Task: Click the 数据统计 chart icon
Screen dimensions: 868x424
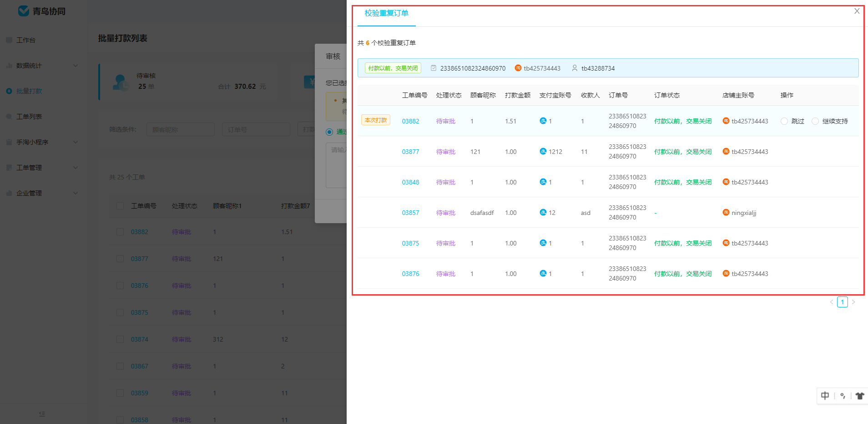Action: [9, 66]
